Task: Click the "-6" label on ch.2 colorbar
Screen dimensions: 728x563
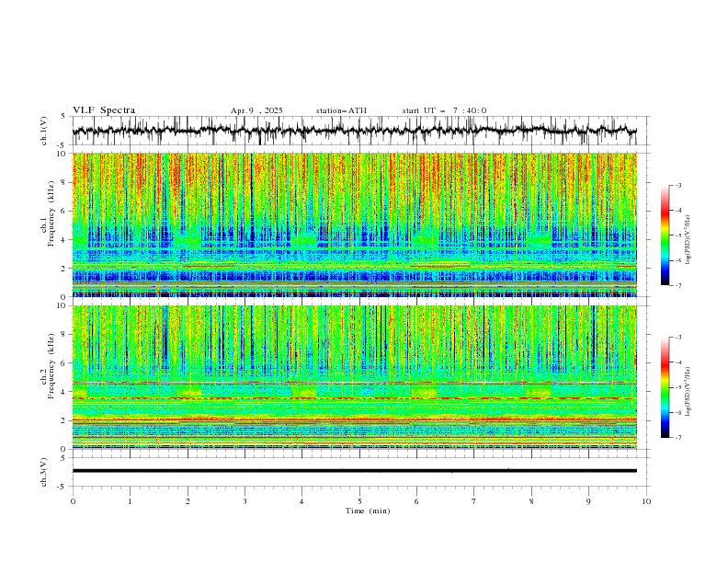Action: point(677,412)
